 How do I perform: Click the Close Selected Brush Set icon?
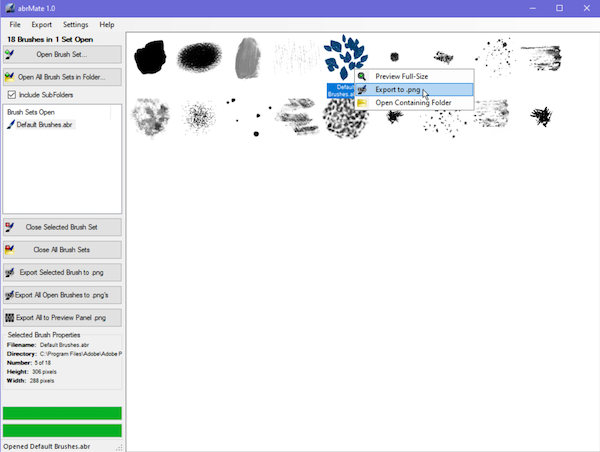(x=10, y=227)
